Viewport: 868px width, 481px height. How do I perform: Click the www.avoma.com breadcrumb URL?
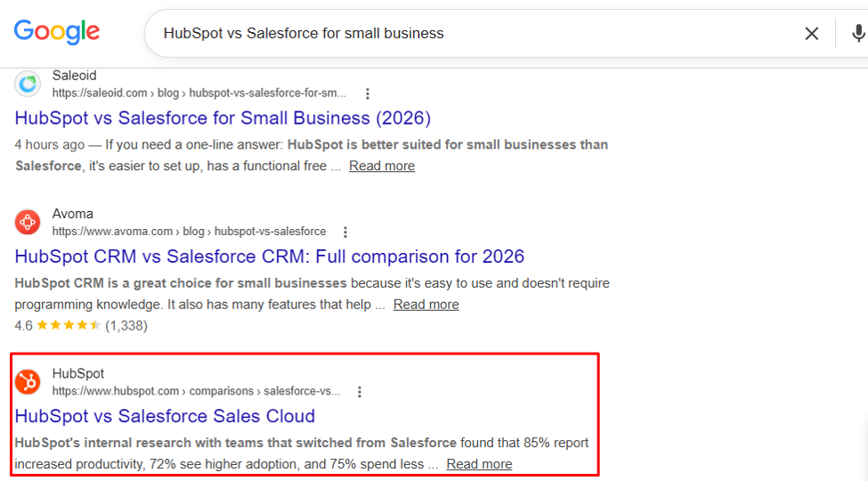pos(190,231)
